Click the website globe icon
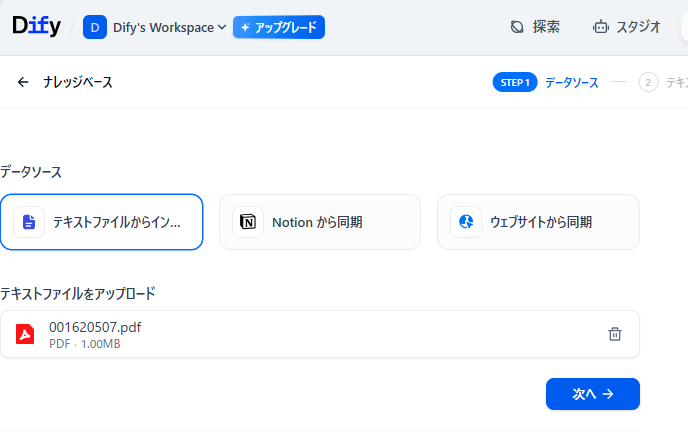Image resolution: width=688 pixels, height=440 pixels. [x=465, y=222]
